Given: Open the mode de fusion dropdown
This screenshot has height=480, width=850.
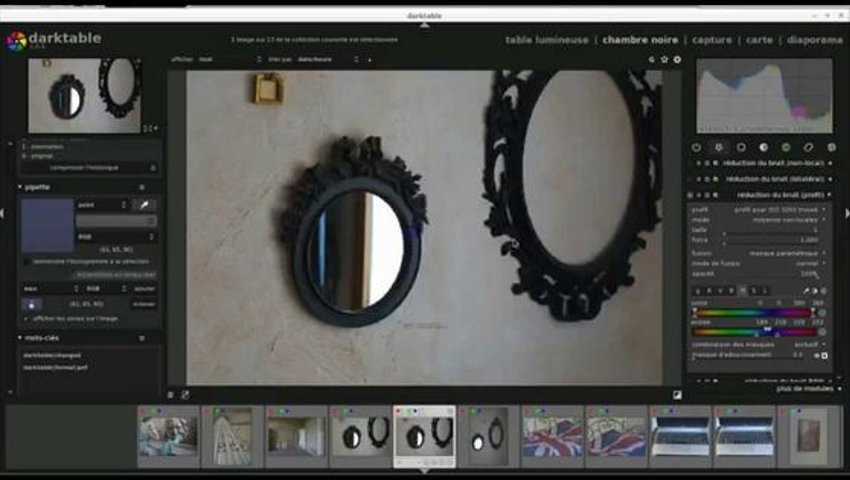Looking at the screenshot, I should click(x=758, y=264).
